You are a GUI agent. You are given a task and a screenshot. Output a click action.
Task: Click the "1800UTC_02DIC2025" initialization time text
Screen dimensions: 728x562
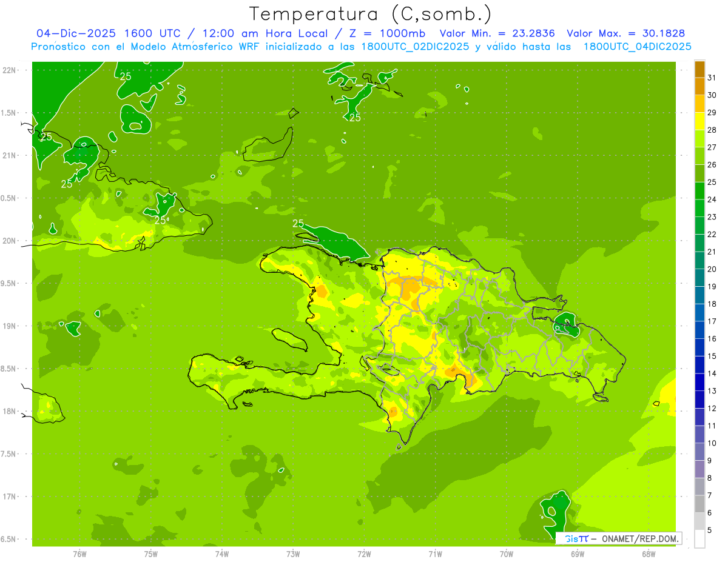(415, 47)
